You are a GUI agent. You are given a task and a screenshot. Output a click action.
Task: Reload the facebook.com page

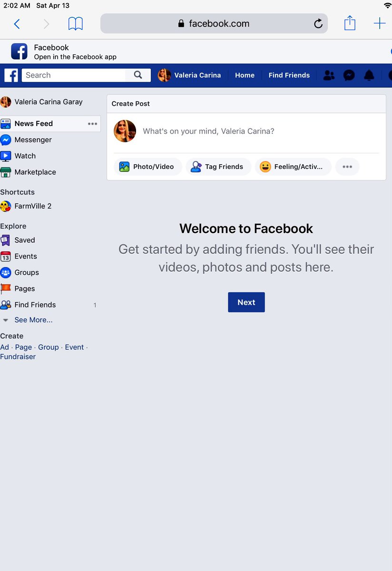[318, 24]
